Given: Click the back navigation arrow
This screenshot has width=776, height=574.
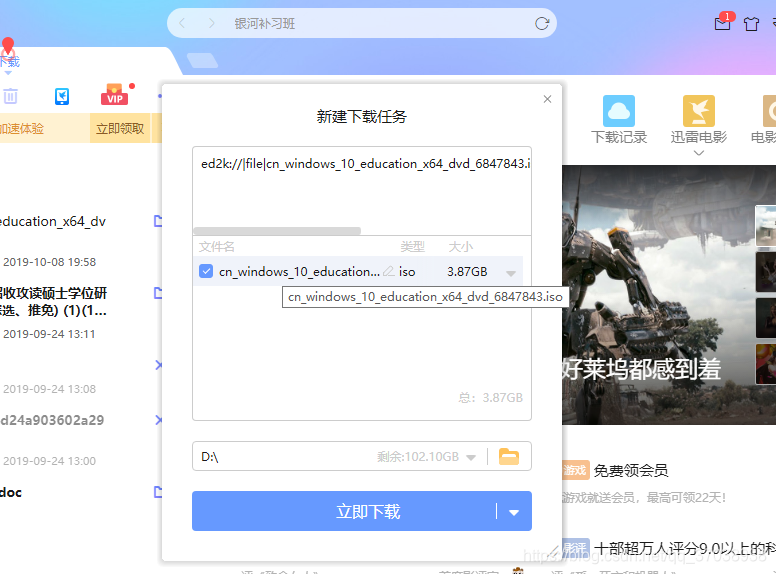Looking at the screenshot, I should (182, 23).
